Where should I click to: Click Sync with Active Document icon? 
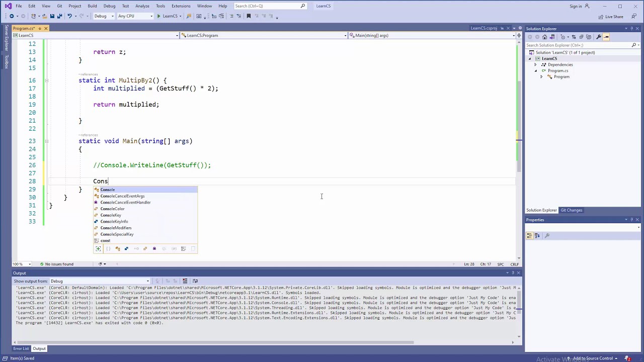click(574, 37)
